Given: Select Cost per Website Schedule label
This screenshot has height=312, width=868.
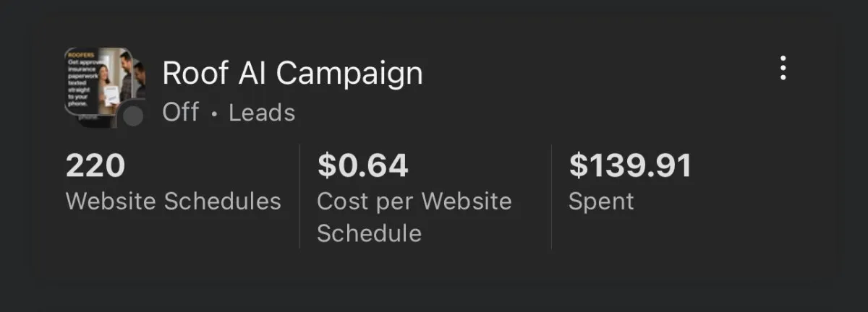Looking at the screenshot, I should [x=414, y=217].
